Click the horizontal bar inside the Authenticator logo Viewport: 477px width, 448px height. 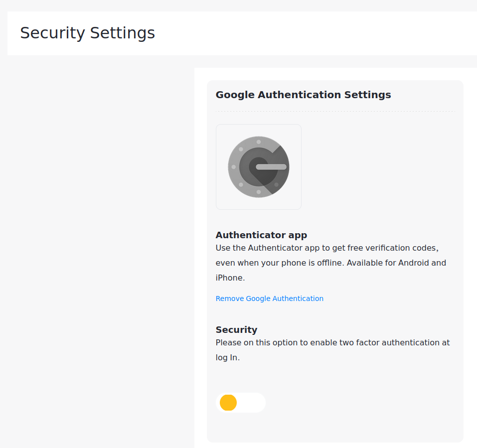coord(271,166)
